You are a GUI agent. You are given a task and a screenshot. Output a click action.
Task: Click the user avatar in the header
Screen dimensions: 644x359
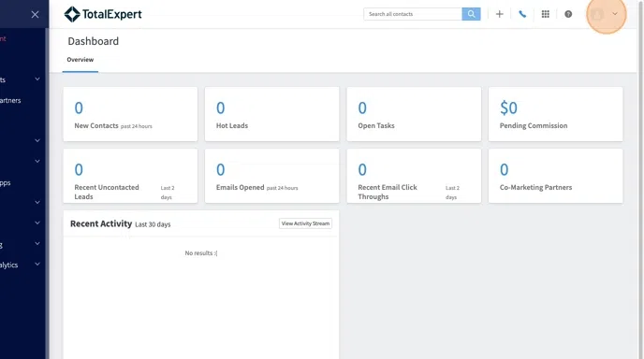(597, 14)
